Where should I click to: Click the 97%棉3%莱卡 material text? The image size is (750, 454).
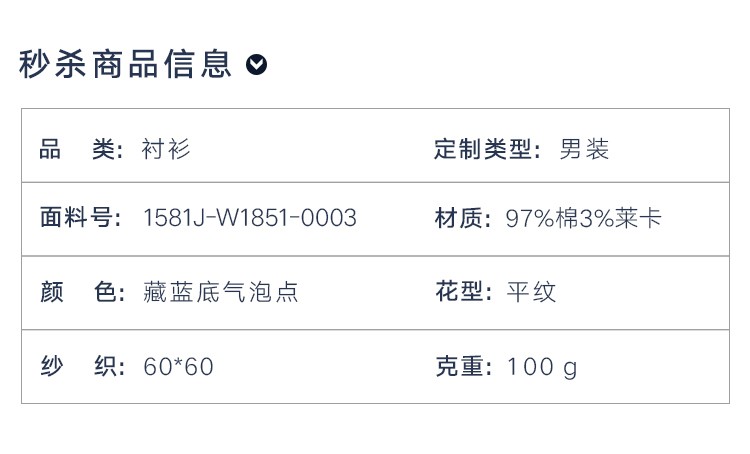584,218
